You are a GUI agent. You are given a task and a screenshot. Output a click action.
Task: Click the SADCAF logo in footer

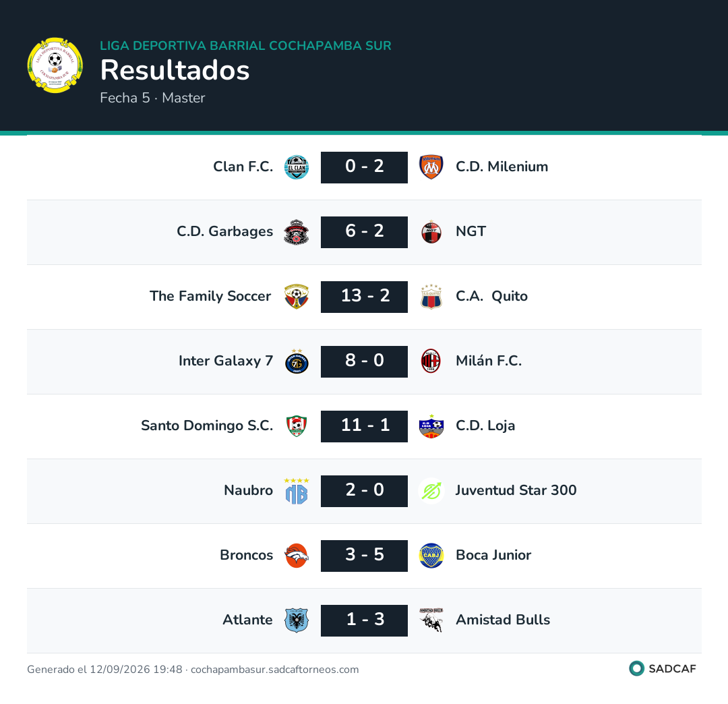663,669
